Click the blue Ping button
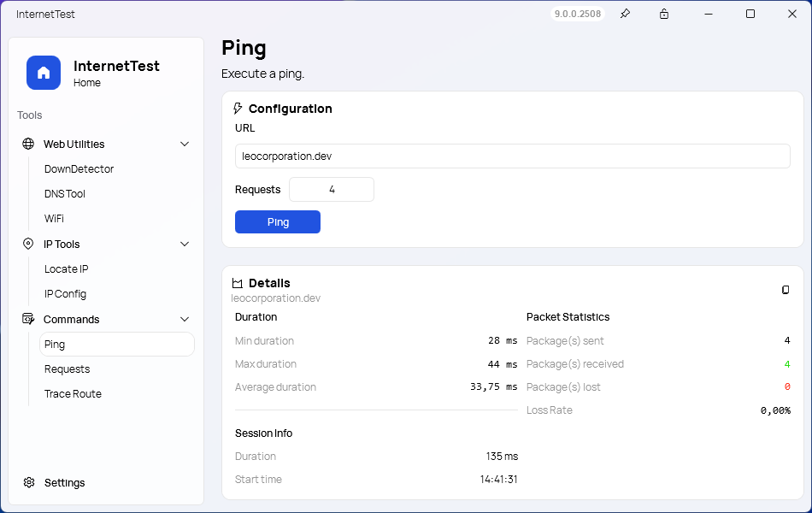Image resolution: width=812 pixels, height=513 pixels. tap(278, 221)
